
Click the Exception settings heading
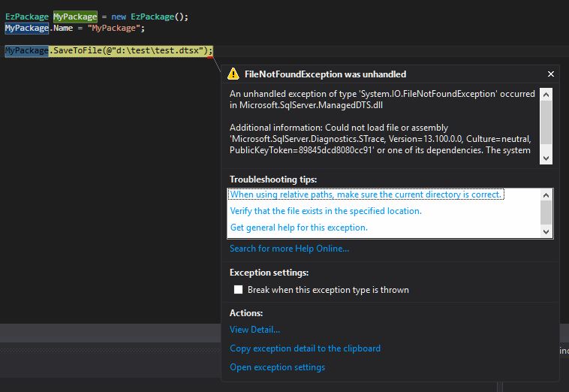[269, 273]
